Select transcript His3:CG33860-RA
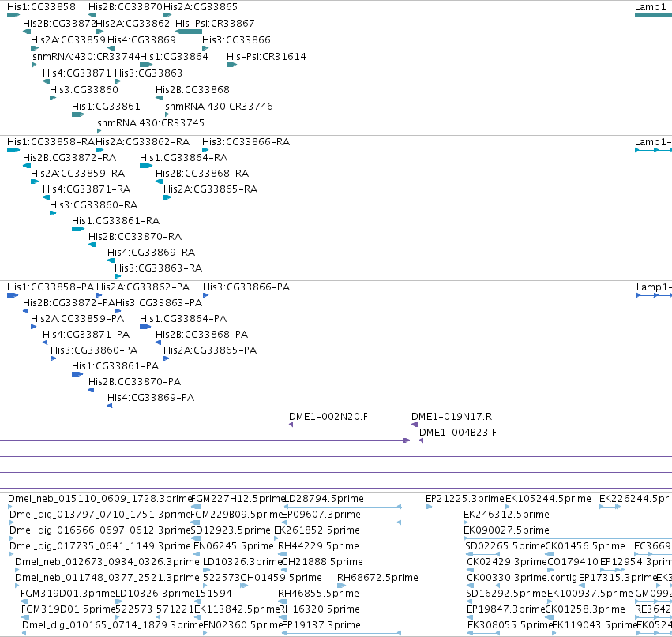Image resolution: width=672 pixels, height=637 pixels. 93,205
